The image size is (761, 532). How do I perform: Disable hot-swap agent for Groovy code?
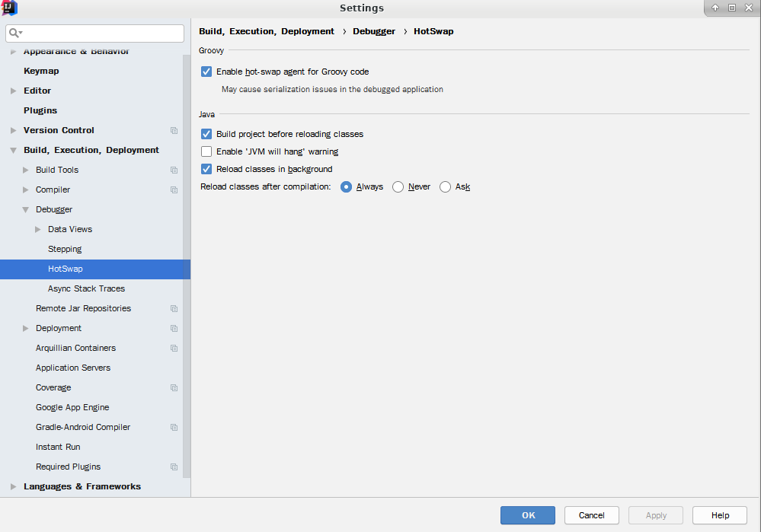pos(206,72)
